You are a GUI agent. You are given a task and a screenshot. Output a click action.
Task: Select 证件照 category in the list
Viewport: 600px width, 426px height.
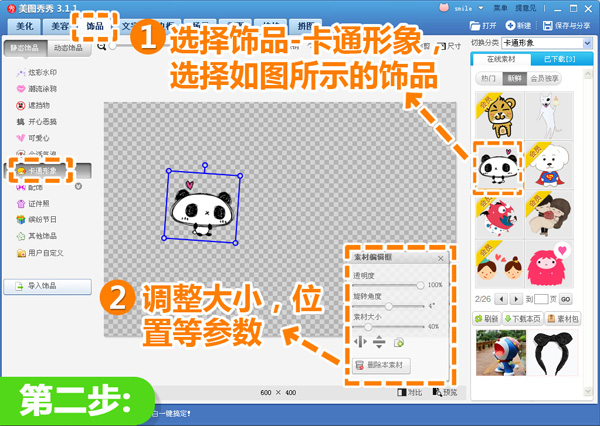click(33, 204)
